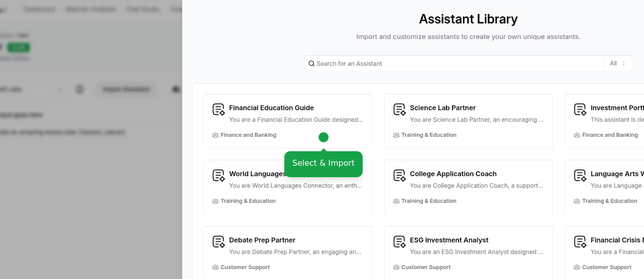This screenshot has width=644, height=279.
Task: Click the World Languages Connector card icon
Action: click(218, 175)
